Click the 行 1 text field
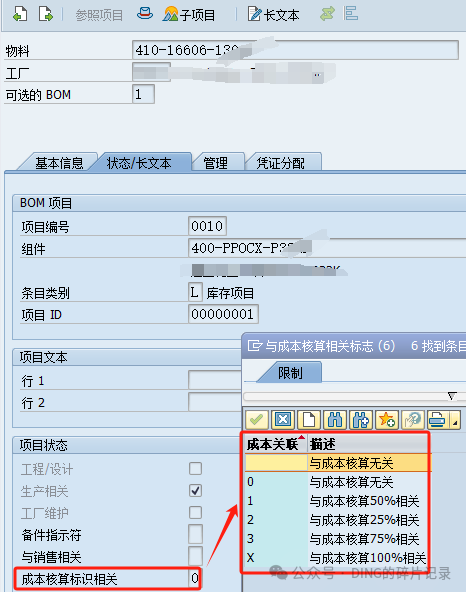The image size is (466, 592). 215,380
